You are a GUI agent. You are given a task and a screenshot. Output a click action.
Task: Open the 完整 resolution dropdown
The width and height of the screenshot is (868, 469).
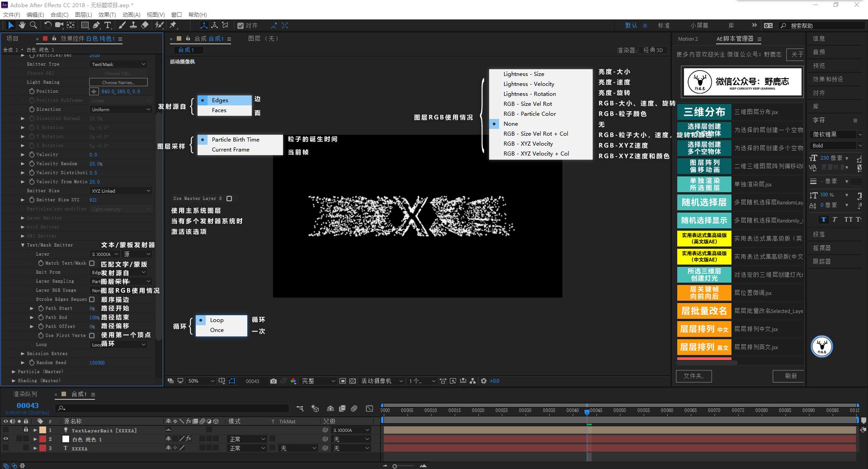click(x=316, y=381)
